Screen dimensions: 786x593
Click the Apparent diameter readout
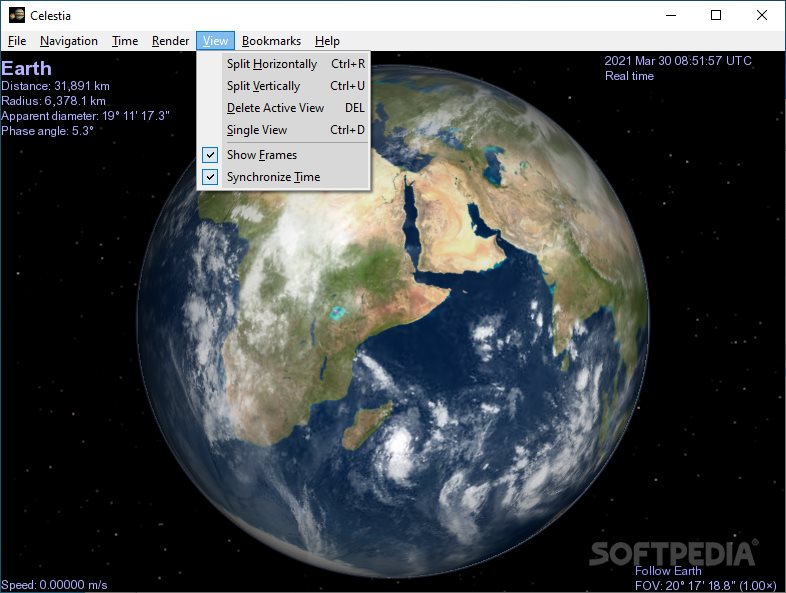click(x=85, y=116)
